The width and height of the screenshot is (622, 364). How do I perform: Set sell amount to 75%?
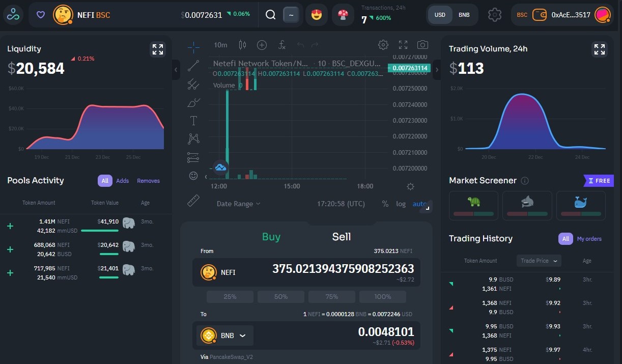(x=332, y=297)
